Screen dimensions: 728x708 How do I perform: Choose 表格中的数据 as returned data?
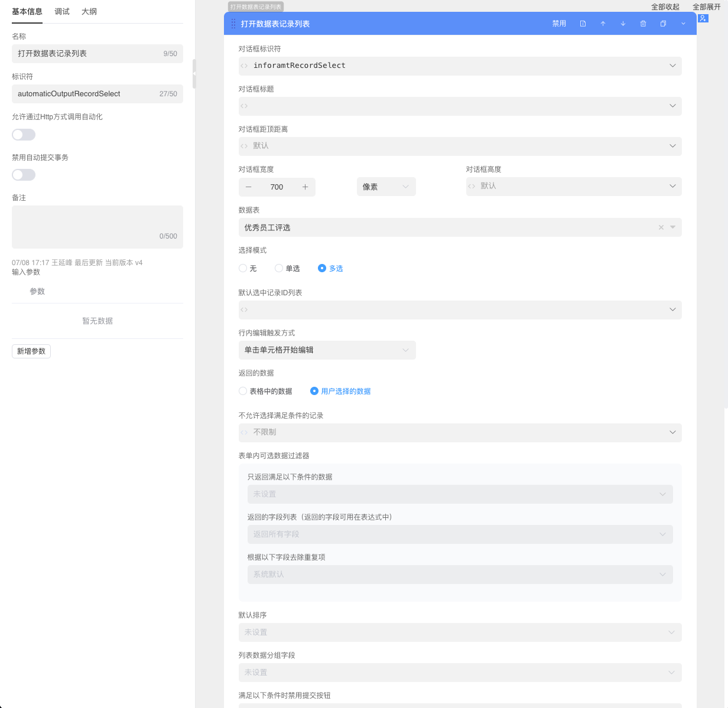[243, 391]
